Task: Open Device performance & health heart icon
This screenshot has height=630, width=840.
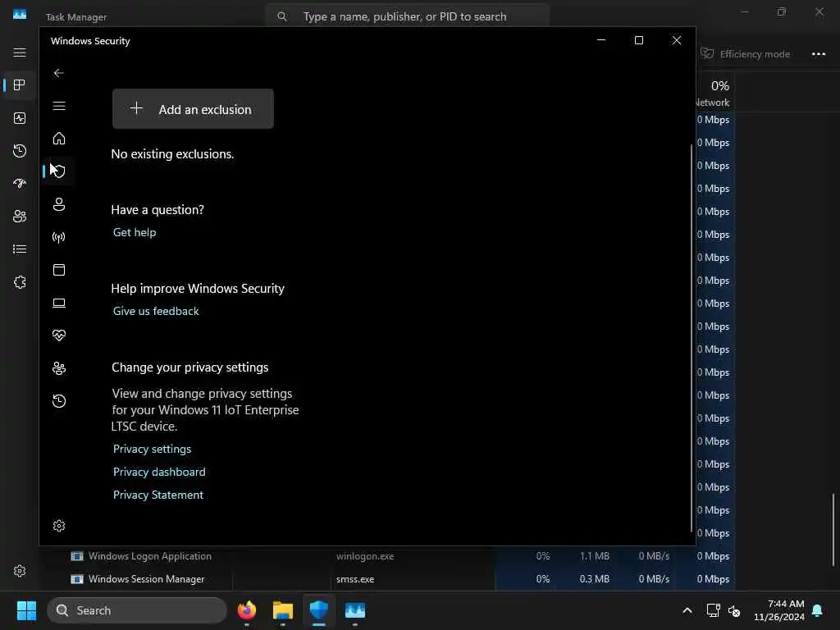Action: [x=59, y=336]
